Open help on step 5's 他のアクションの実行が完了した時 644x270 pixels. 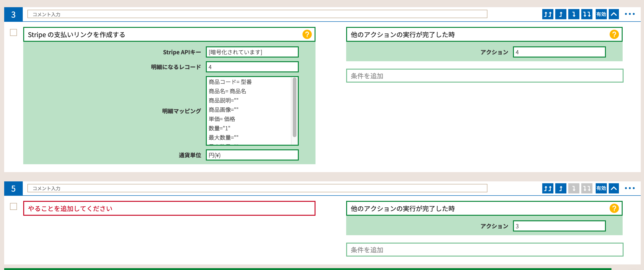click(614, 209)
